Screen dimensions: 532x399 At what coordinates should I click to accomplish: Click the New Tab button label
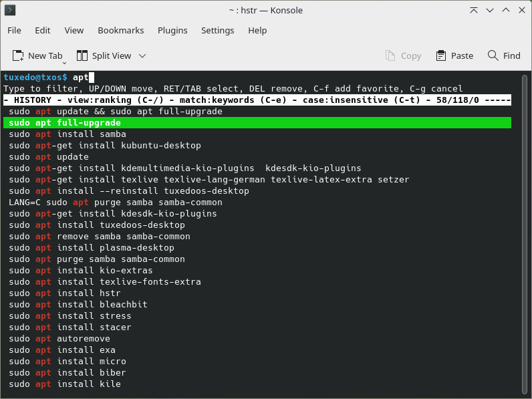tap(45, 55)
